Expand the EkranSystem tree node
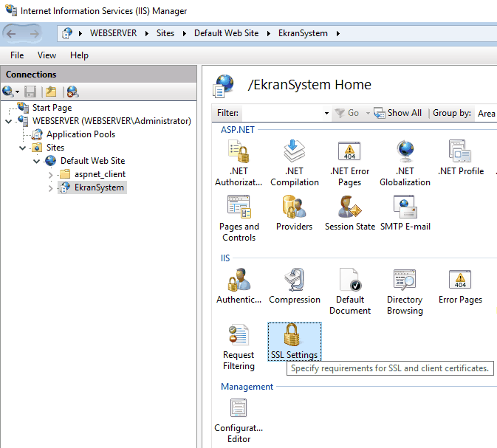Screen dimensions: 497x448 [x=50, y=187]
